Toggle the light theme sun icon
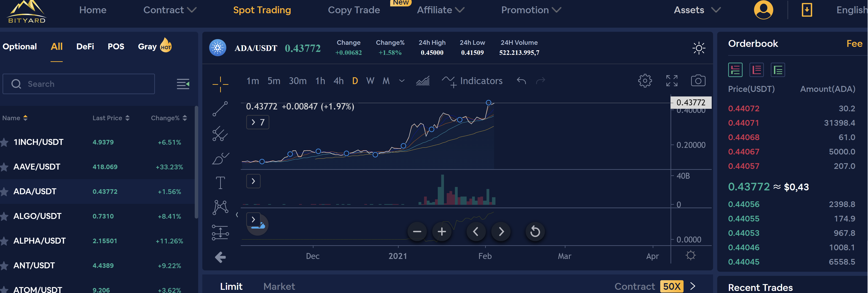This screenshot has height=293, width=868. (x=698, y=48)
